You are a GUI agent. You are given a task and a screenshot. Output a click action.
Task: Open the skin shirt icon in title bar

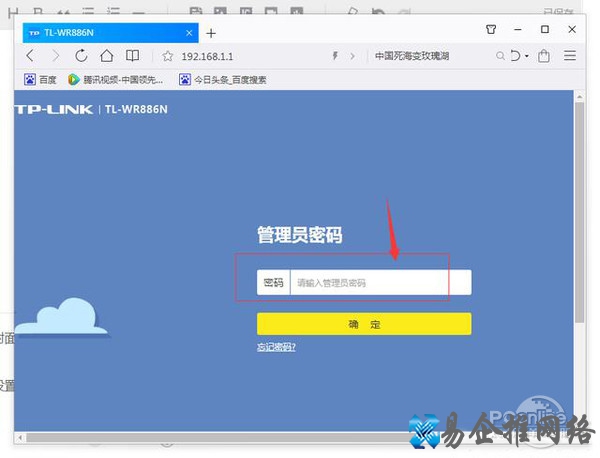[491, 29]
